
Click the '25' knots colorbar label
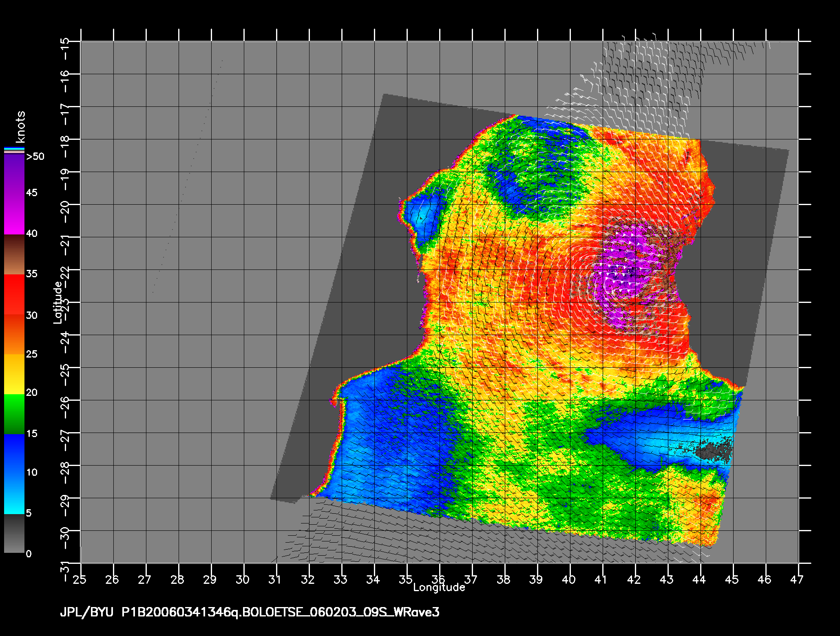click(x=32, y=354)
